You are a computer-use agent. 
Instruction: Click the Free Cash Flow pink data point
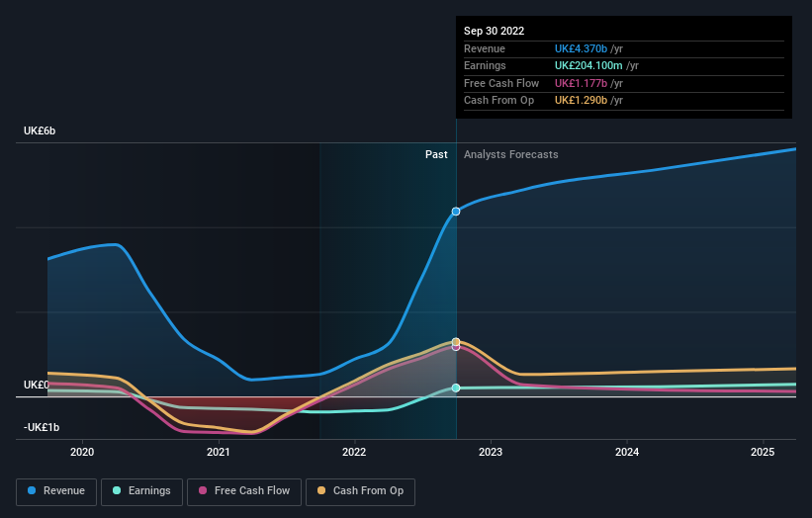[x=456, y=347]
